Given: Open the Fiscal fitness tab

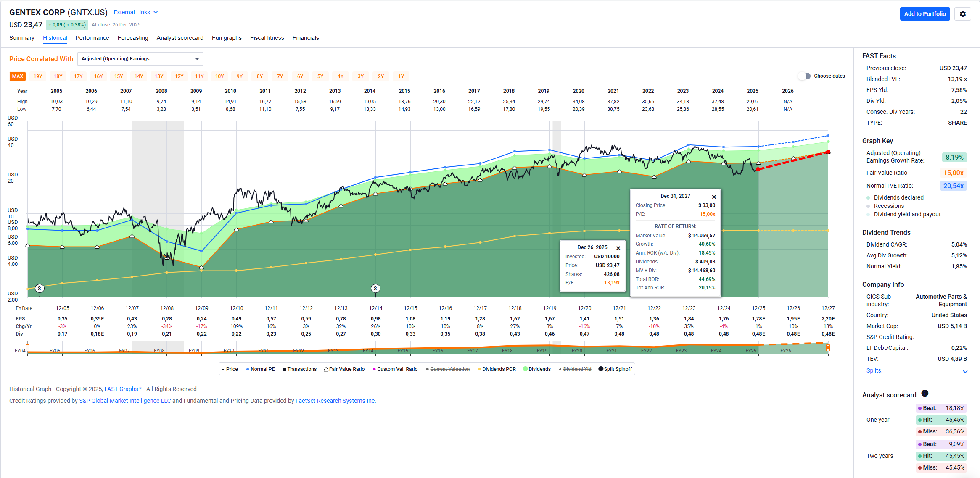Looking at the screenshot, I should click(267, 38).
